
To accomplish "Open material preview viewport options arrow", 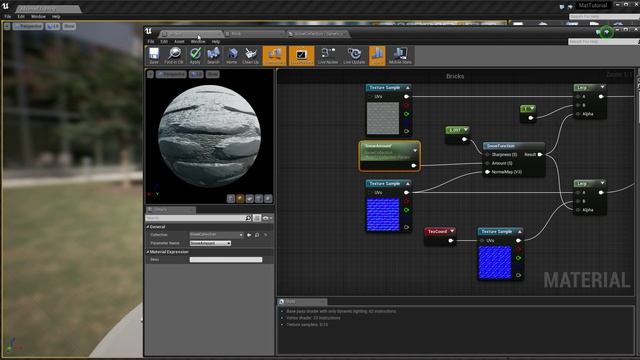I will 150,74.
